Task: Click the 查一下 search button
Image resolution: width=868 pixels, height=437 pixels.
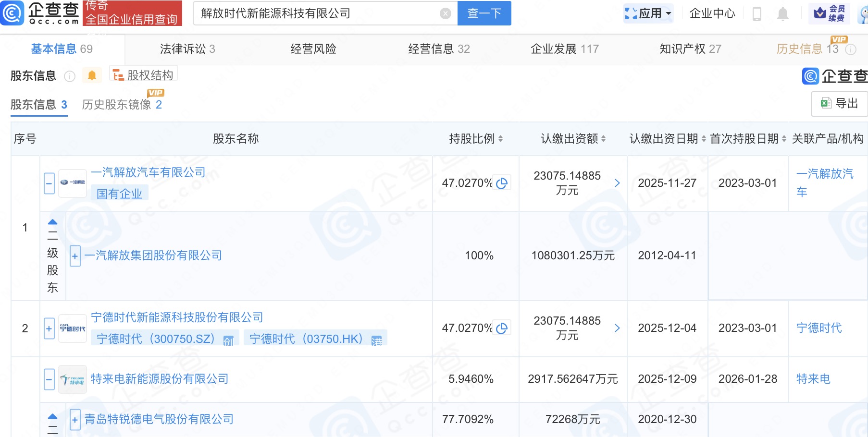Action: (x=484, y=13)
